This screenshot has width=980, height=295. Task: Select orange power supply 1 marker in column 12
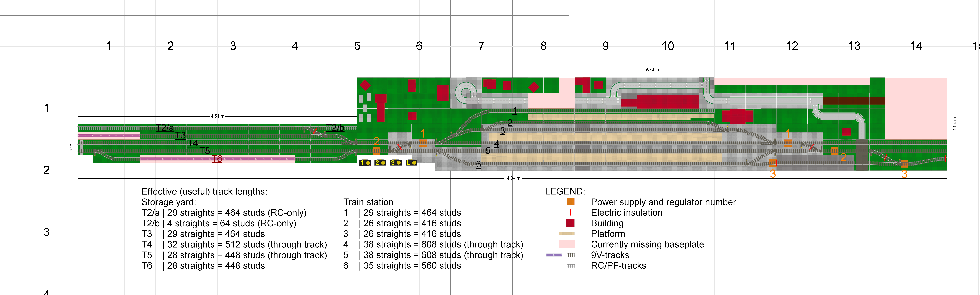point(788,143)
